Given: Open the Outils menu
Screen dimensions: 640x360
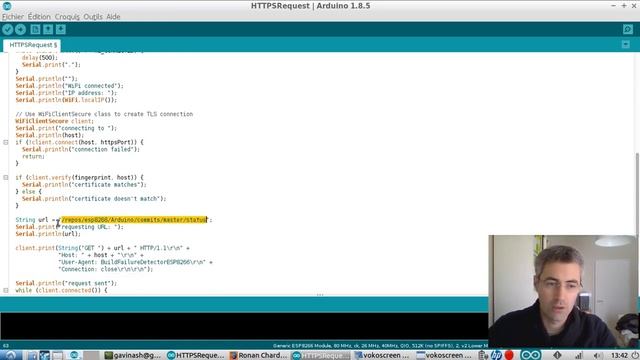Looking at the screenshot, I should coord(93,17).
